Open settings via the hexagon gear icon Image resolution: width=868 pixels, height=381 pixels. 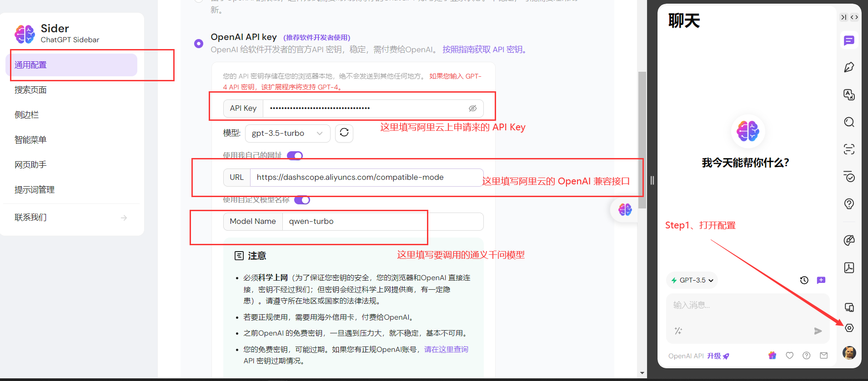coord(849,328)
